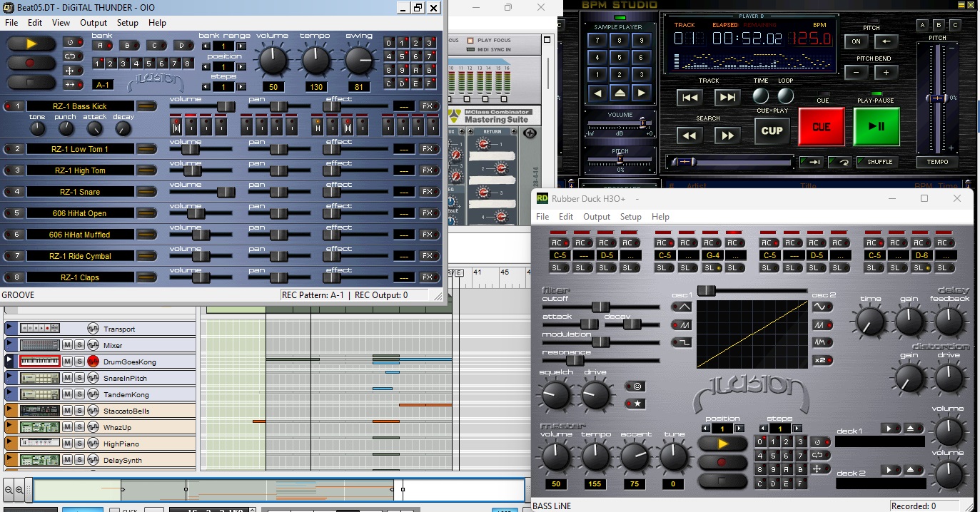The width and height of the screenshot is (980, 512).
Task: Skip to next track in BPM Studio
Action: (727, 98)
